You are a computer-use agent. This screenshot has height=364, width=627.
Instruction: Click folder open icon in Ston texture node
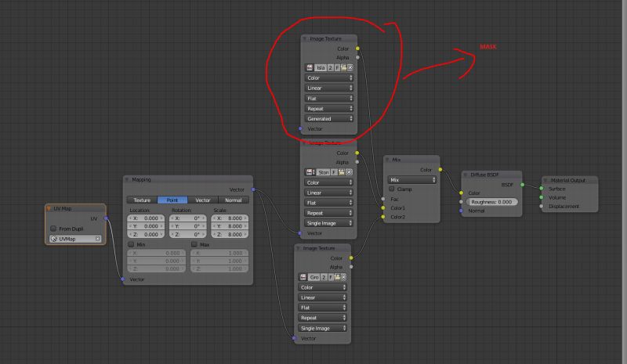pyautogui.click(x=342, y=172)
